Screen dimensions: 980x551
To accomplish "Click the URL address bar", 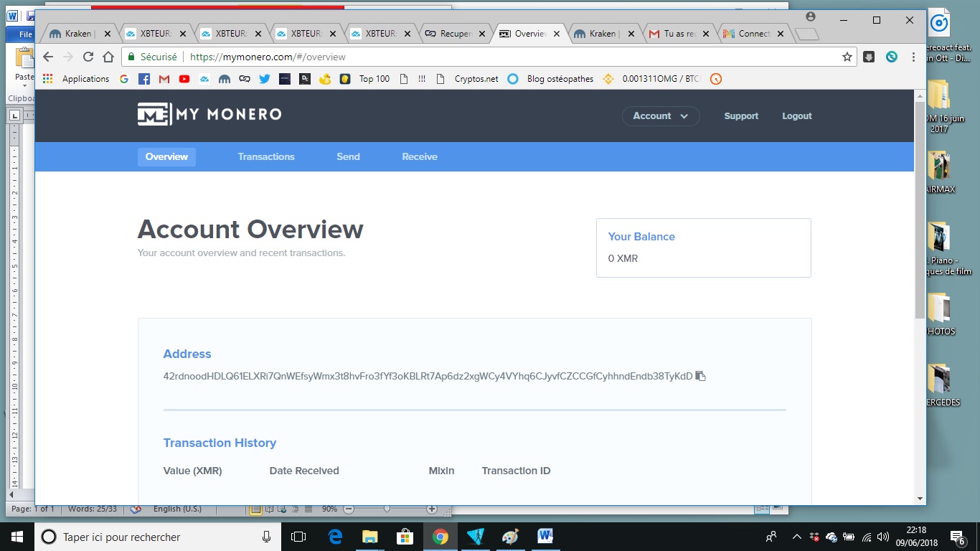I will [502, 57].
